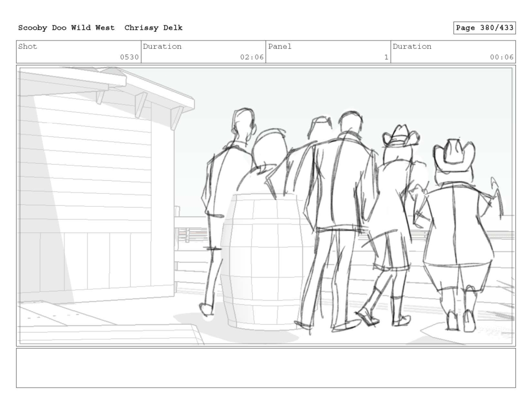The height and width of the screenshot is (412, 532).
Task: Click the "Panel" header label
Action: tap(280, 46)
